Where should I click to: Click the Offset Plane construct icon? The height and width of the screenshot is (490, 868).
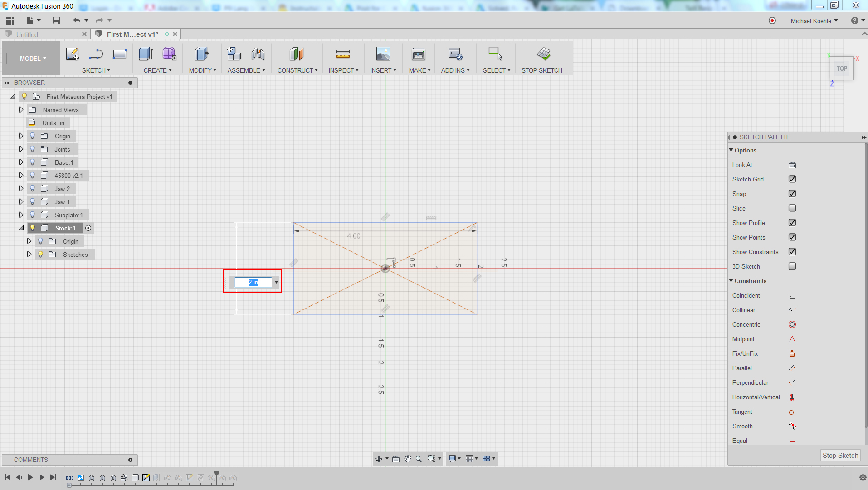pyautogui.click(x=297, y=54)
